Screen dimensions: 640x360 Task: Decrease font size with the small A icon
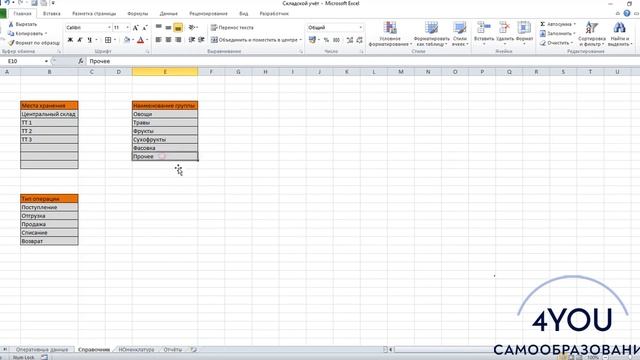point(145,27)
